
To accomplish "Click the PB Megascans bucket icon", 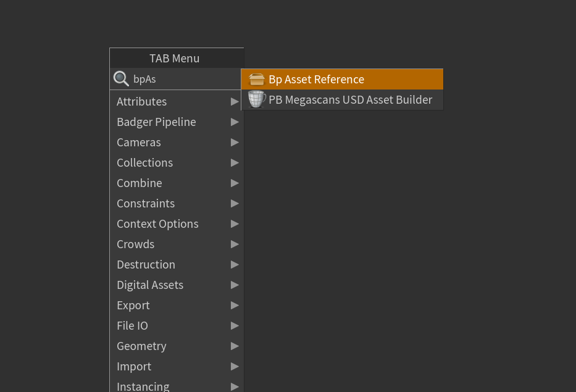I will [257, 99].
